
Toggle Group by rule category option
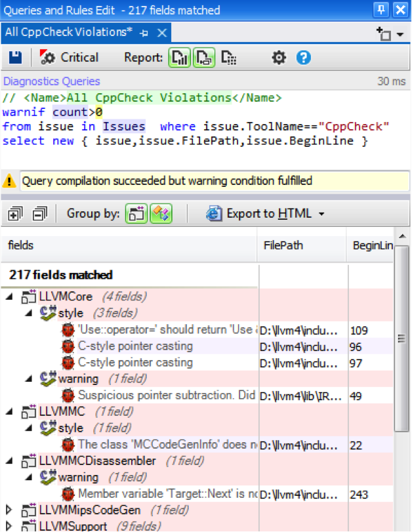(x=161, y=214)
